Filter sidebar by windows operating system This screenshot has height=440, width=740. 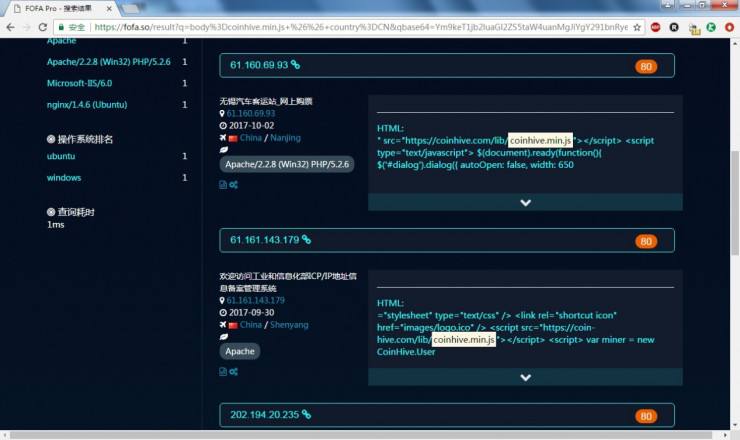click(x=64, y=178)
